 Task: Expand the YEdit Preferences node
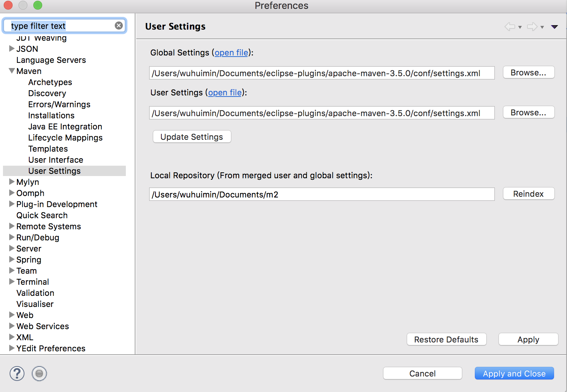(x=12, y=348)
